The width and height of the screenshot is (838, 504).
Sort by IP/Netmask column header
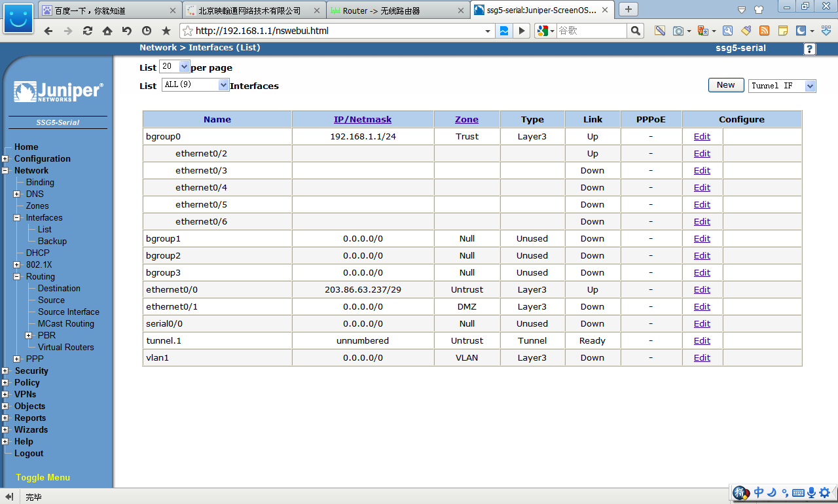[363, 119]
